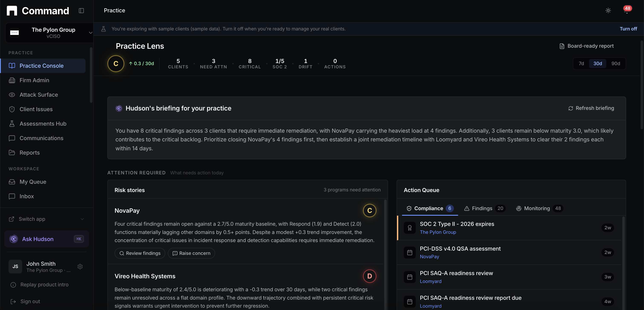Click the 1 Drift stat
The image size is (644, 310).
305,63
